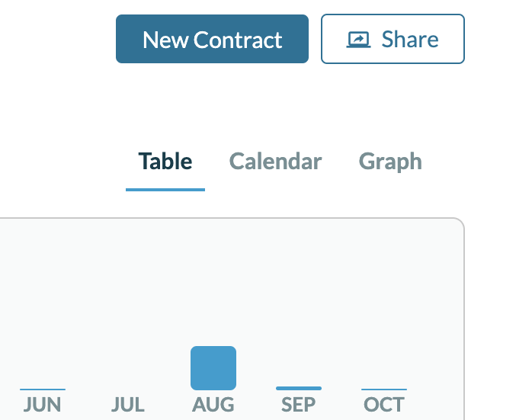Click the thin OCT bar line
The width and height of the screenshot is (532, 420).
click(x=384, y=389)
